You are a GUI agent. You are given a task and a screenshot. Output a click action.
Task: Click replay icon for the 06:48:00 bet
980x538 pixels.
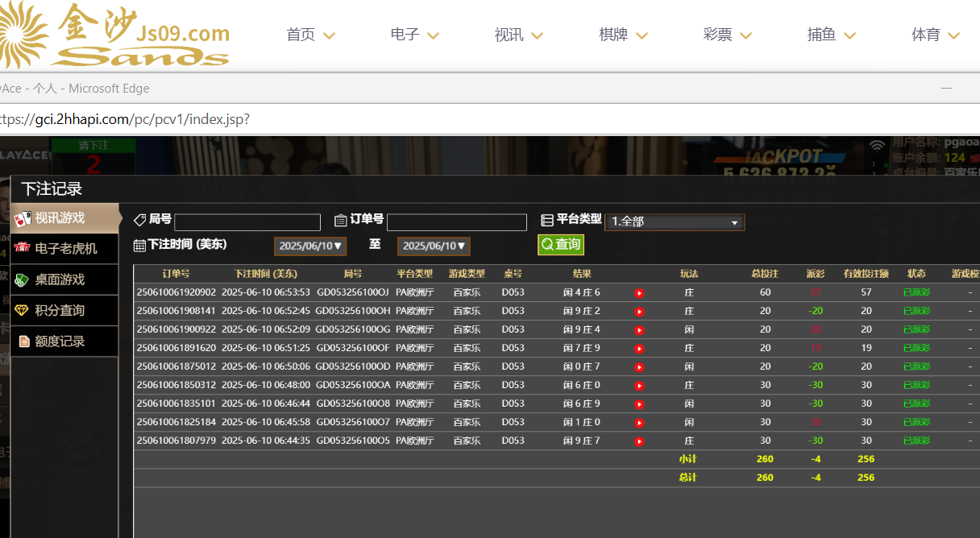[x=639, y=386]
